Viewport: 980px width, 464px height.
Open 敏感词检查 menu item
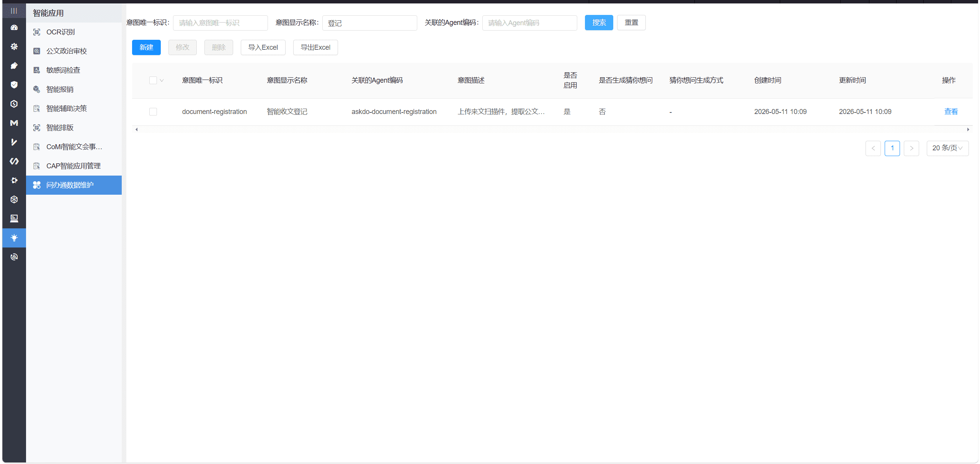point(74,70)
